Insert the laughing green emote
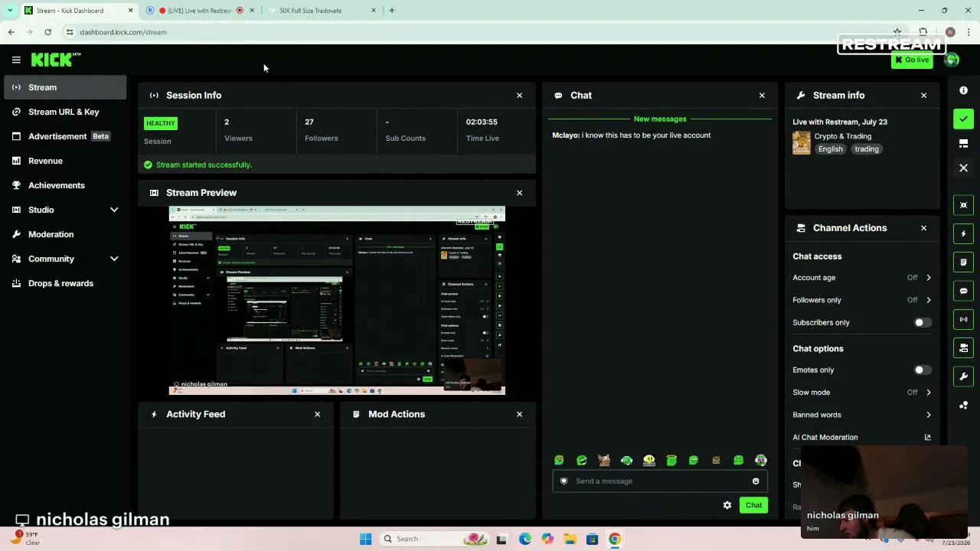This screenshot has width=980, height=551. click(582, 461)
